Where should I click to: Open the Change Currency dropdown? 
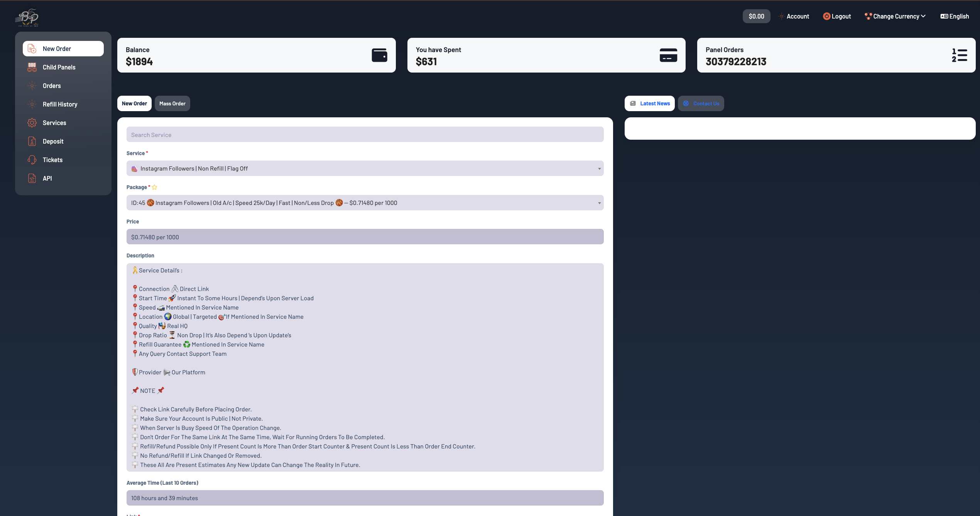pyautogui.click(x=895, y=16)
